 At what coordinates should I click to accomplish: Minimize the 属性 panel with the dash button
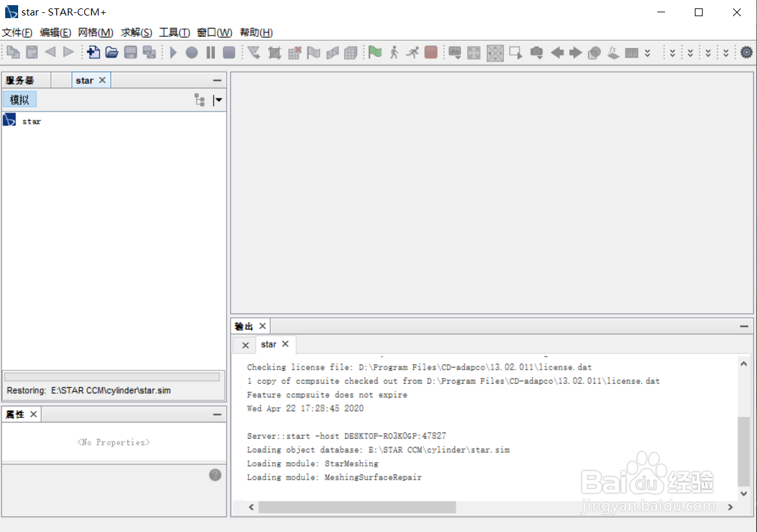217,414
